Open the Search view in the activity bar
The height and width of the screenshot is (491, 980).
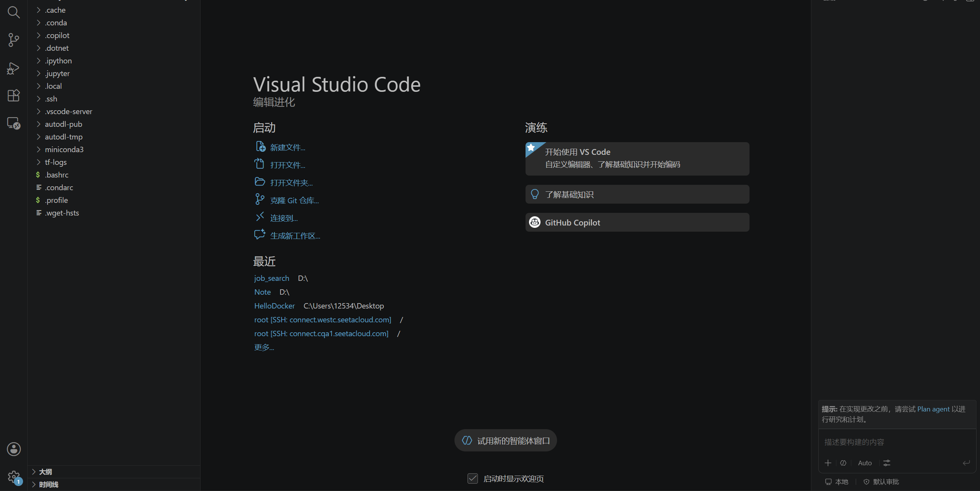13,12
